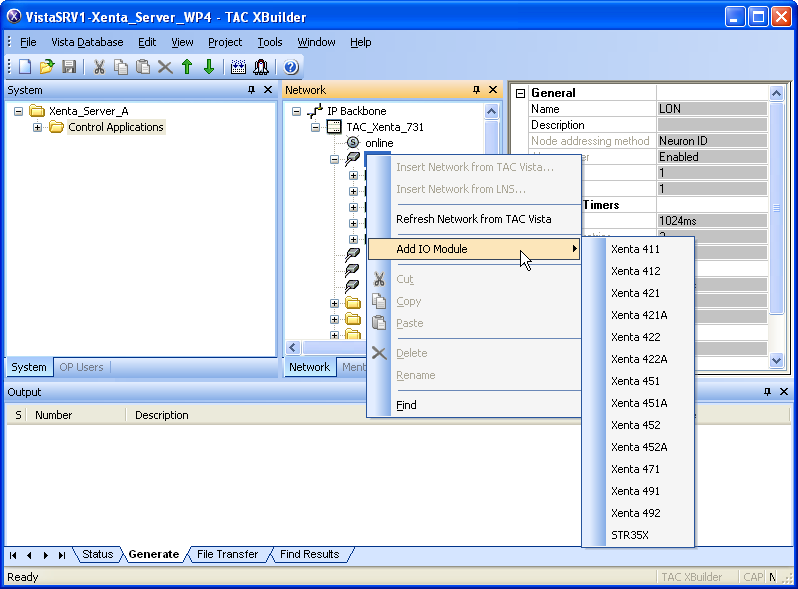Click the Generate toolbar icon
The height and width of the screenshot is (589, 798).
point(238,67)
